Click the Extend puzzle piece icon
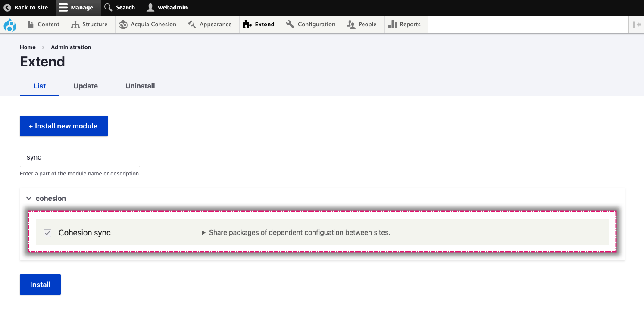 [247, 25]
